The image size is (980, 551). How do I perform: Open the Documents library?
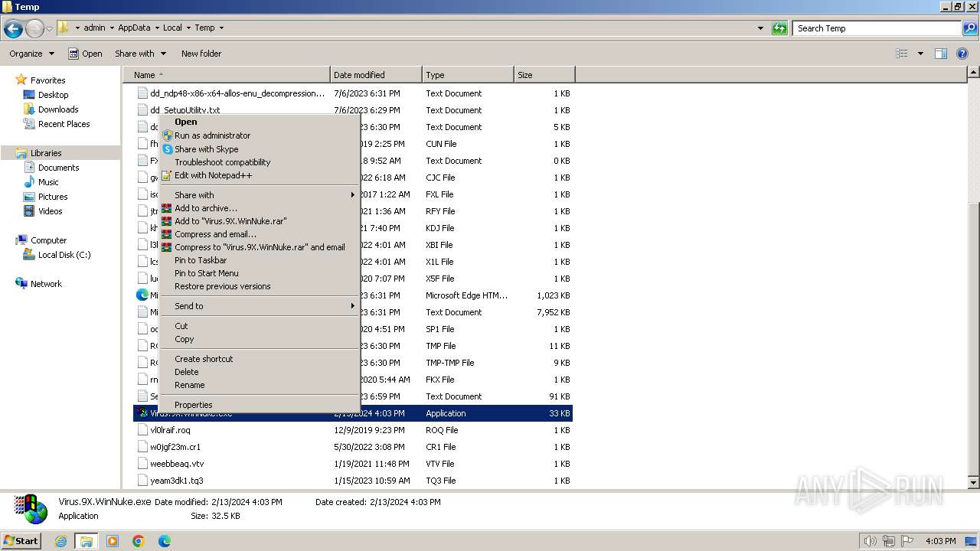point(58,168)
